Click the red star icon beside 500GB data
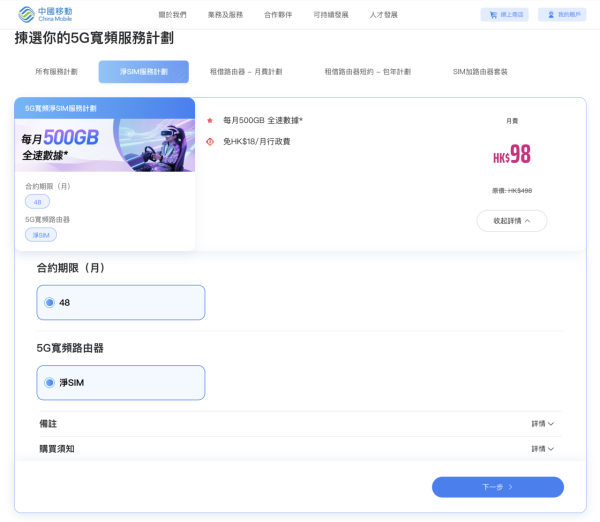This screenshot has width=600, height=522. click(x=210, y=121)
